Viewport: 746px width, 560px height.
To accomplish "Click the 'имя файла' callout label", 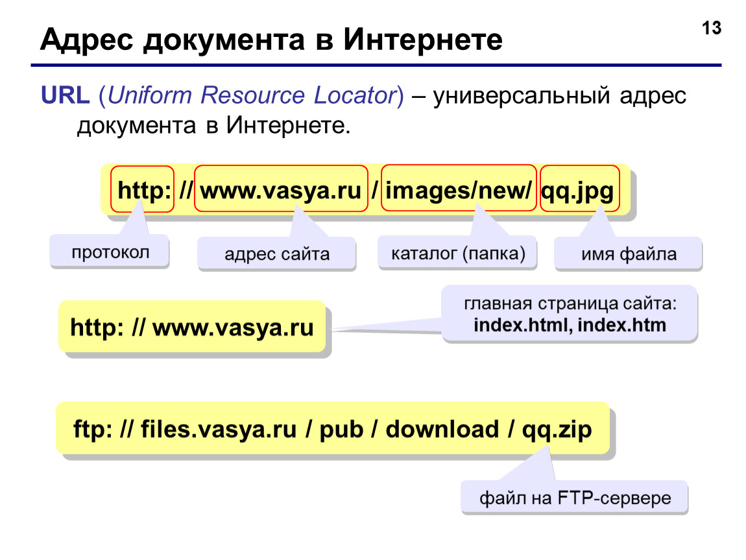I will (x=629, y=253).
